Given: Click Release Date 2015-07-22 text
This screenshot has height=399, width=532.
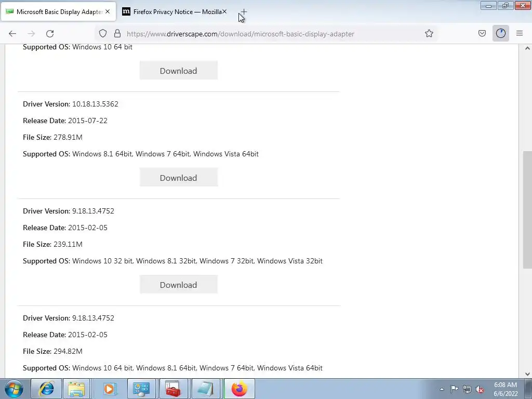Looking at the screenshot, I should pyautogui.click(x=65, y=121).
